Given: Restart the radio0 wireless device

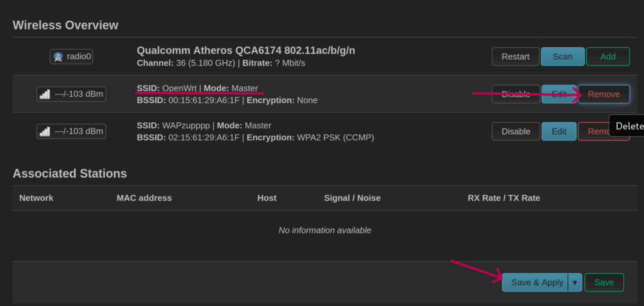Looking at the screenshot, I should [x=515, y=57].
